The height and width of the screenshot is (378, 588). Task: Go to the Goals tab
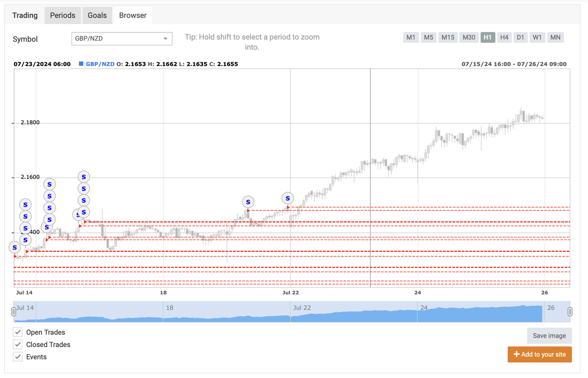tap(97, 15)
